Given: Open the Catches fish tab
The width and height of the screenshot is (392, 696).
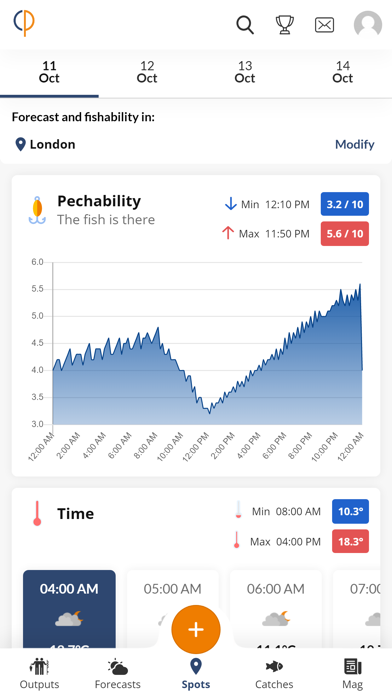Looking at the screenshot, I should click(x=274, y=673).
